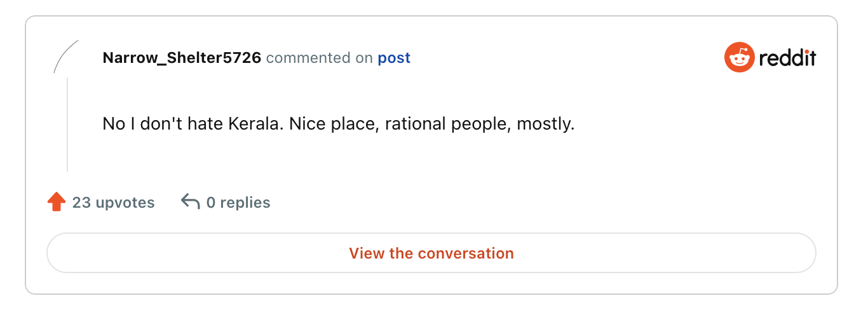The width and height of the screenshot is (868, 310).
Task: Follow the blue "post" link
Action: coord(394,58)
